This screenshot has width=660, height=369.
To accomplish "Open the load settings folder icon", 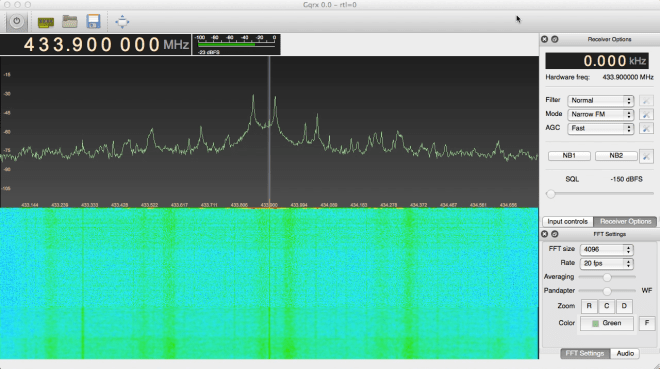I will tap(69, 21).
